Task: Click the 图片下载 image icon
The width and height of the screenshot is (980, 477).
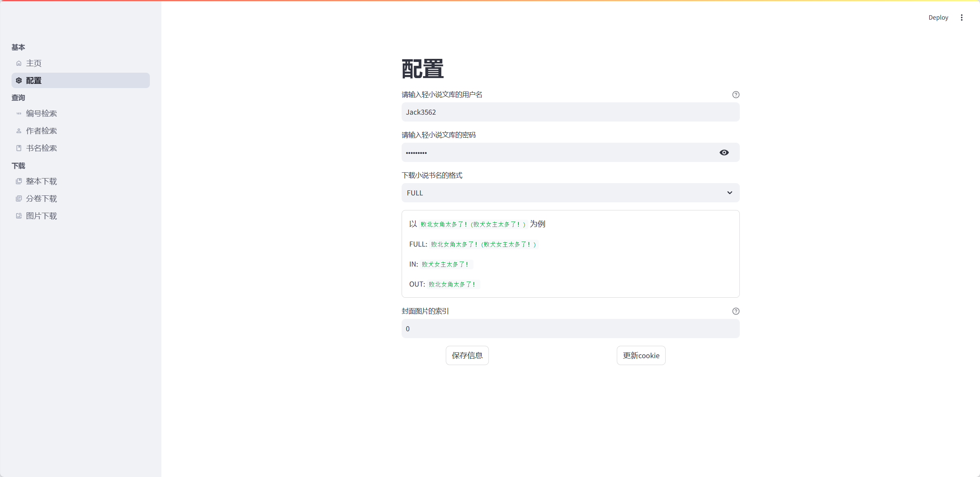Action: pyautogui.click(x=19, y=216)
